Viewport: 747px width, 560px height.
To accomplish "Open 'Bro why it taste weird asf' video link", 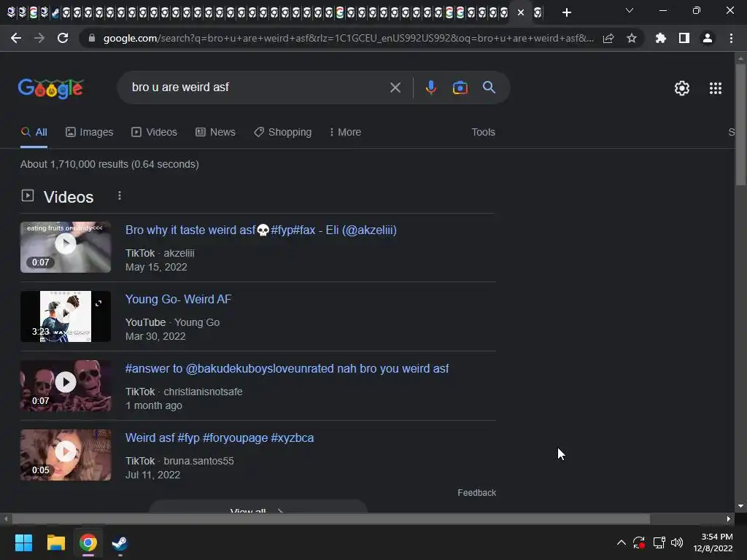I will (260, 230).
